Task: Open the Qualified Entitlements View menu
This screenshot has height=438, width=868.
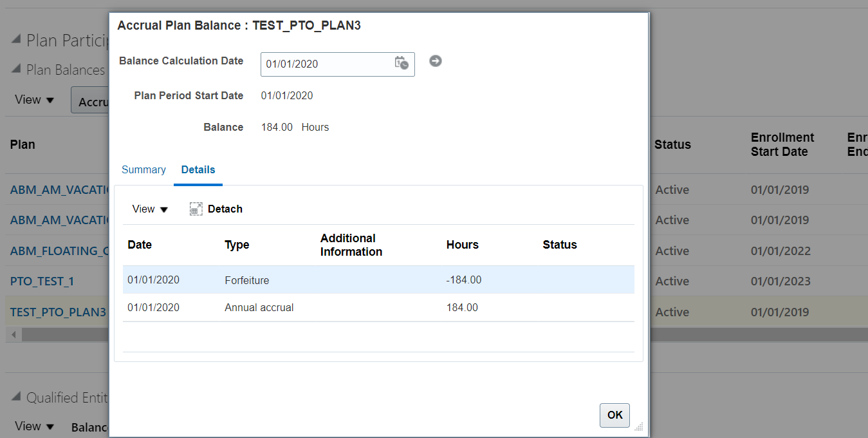Action: tap(35, 426)
